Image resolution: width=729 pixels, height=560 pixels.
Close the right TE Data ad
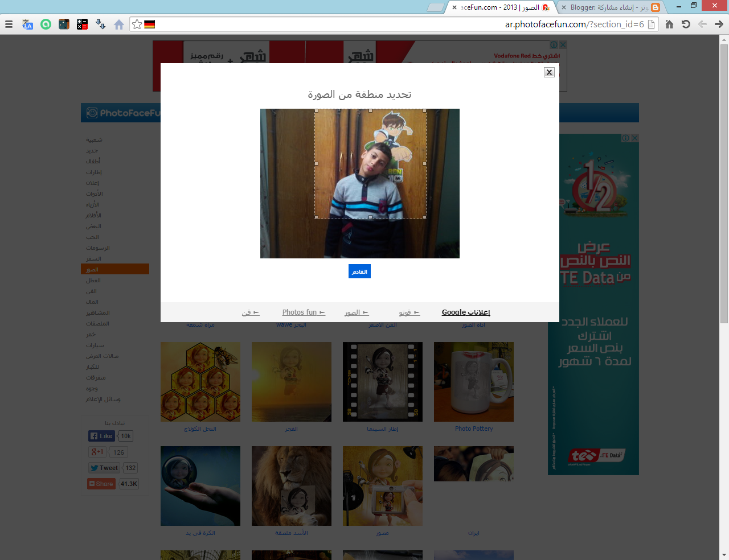click(634, 138)
